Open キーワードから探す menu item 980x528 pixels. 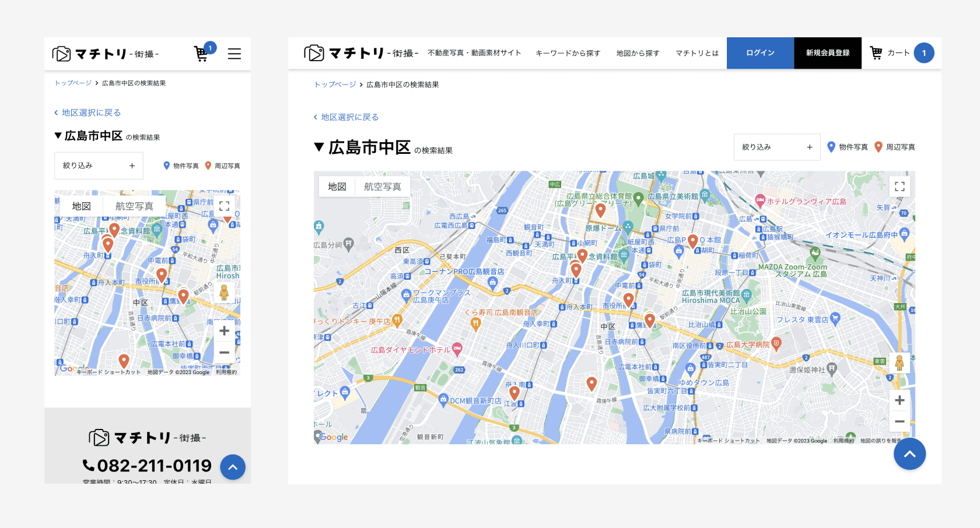coord(568,53)
